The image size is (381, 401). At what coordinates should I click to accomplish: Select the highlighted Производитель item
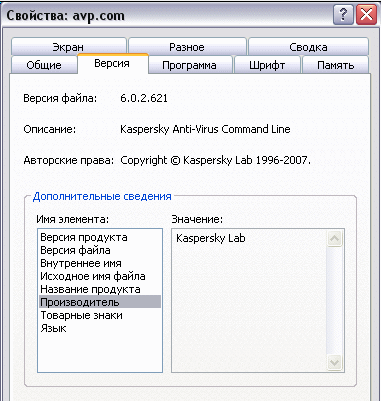point(100,302)
